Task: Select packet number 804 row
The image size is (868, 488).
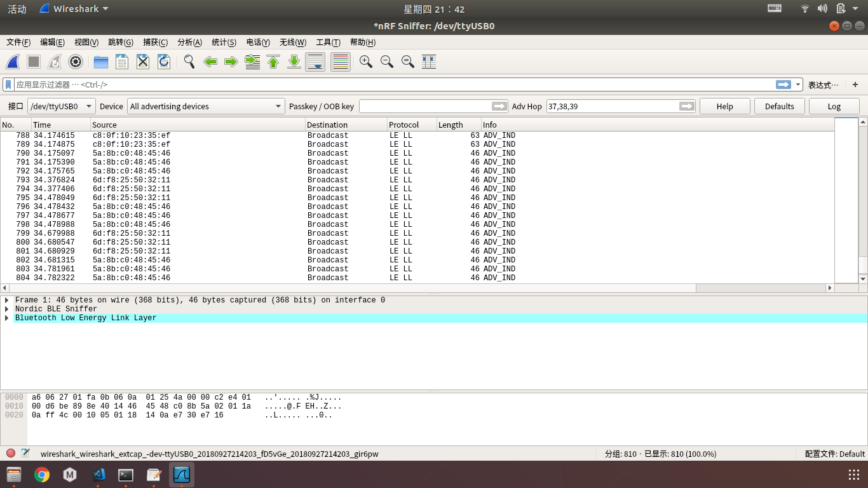Action: click(417, 278)
